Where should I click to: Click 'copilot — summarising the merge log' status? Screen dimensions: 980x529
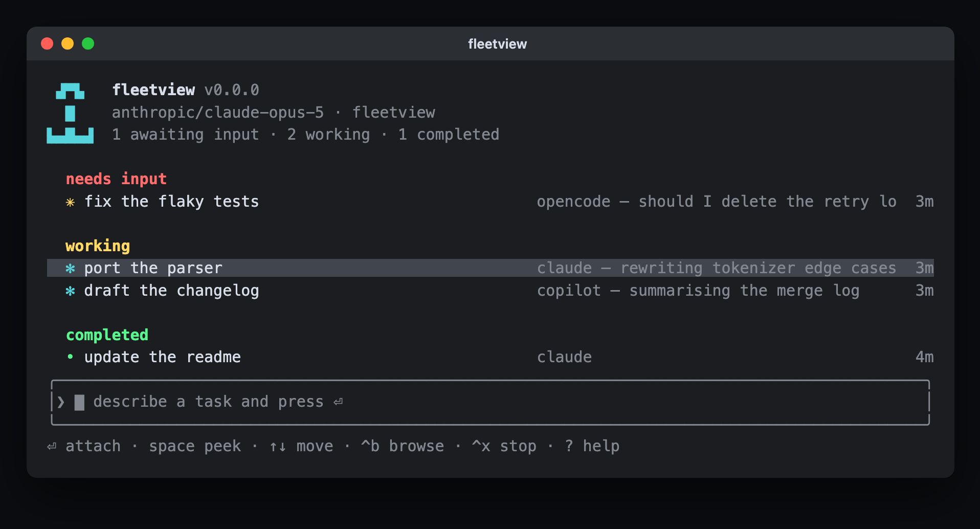click(x=698, y=291)
